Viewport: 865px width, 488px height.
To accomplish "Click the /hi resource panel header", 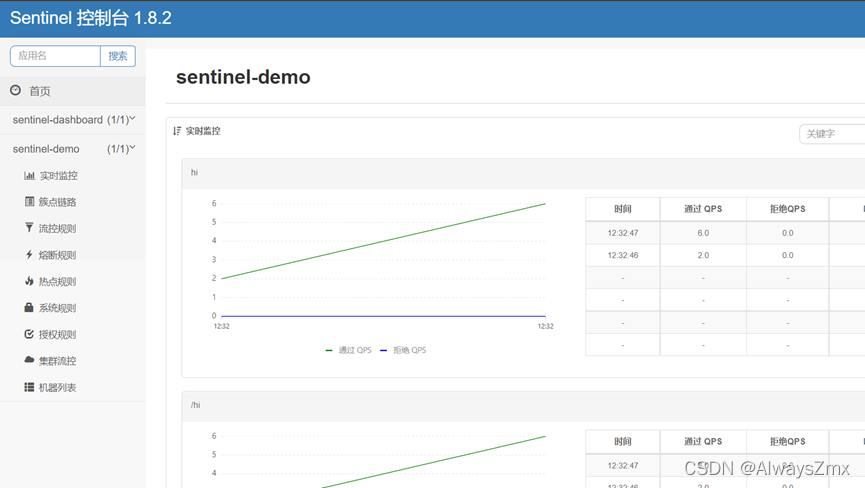I will (x=523, y=406).
